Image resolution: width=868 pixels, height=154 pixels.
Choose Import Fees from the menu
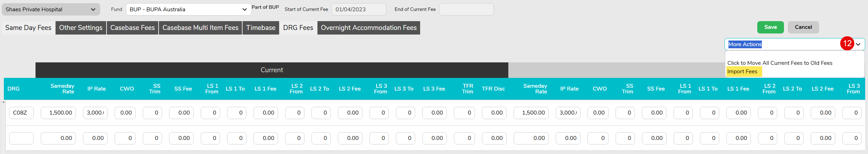click(742, 72)
